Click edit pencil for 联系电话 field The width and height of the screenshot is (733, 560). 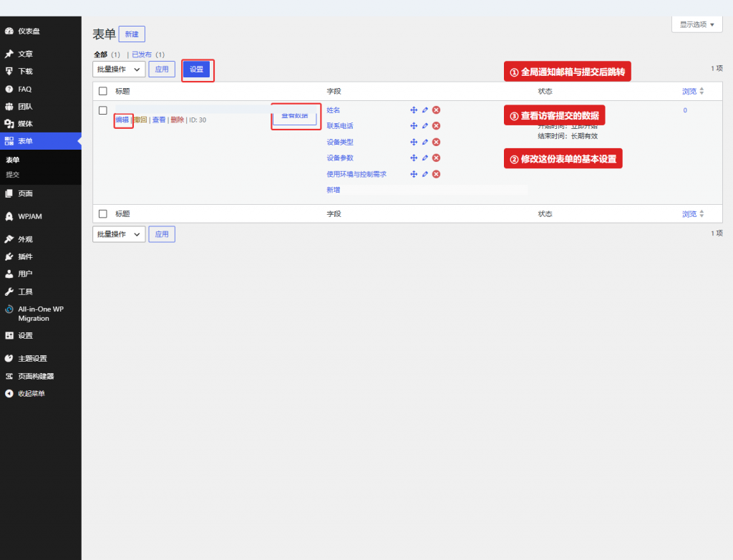[425, 126]
